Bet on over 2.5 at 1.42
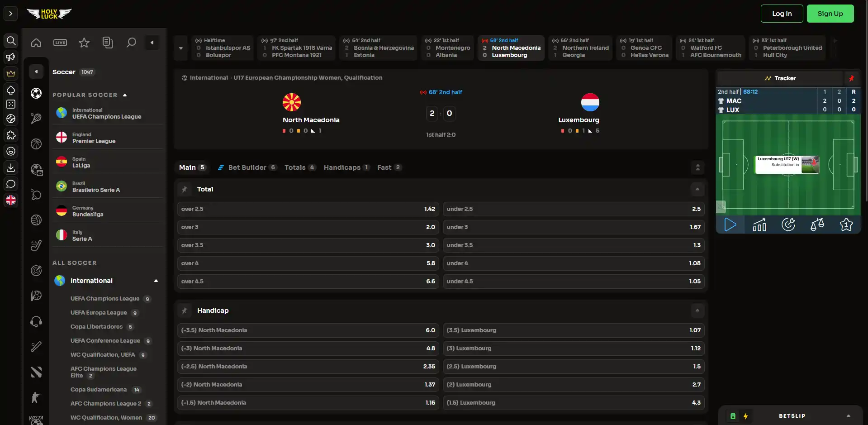 [x=308, y=209]
